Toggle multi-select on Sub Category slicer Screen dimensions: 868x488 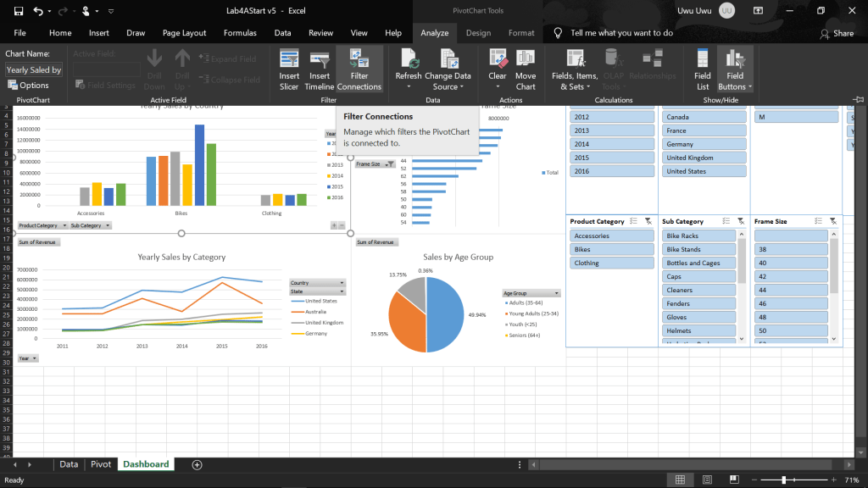point(725,221)
